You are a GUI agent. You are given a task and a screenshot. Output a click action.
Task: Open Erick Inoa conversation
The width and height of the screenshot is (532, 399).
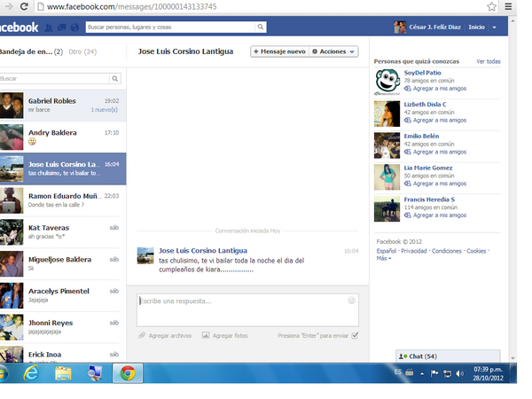(63, 354)
